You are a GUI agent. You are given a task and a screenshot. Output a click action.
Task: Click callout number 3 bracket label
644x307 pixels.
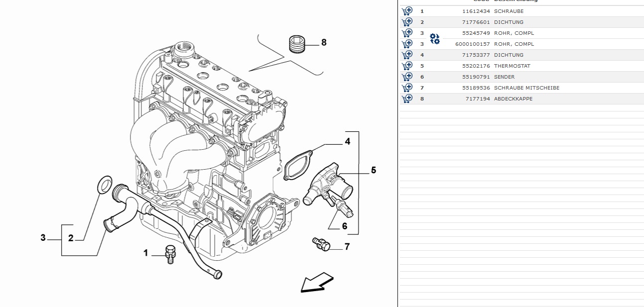(43, 238)
